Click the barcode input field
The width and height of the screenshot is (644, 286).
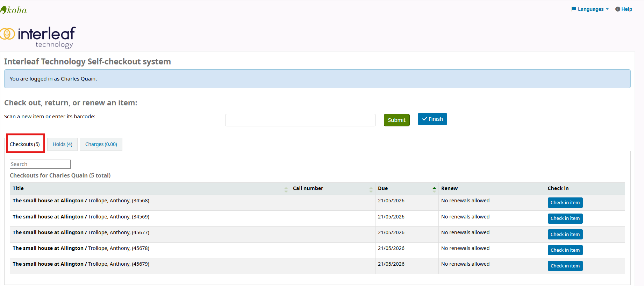coord(300,120)
